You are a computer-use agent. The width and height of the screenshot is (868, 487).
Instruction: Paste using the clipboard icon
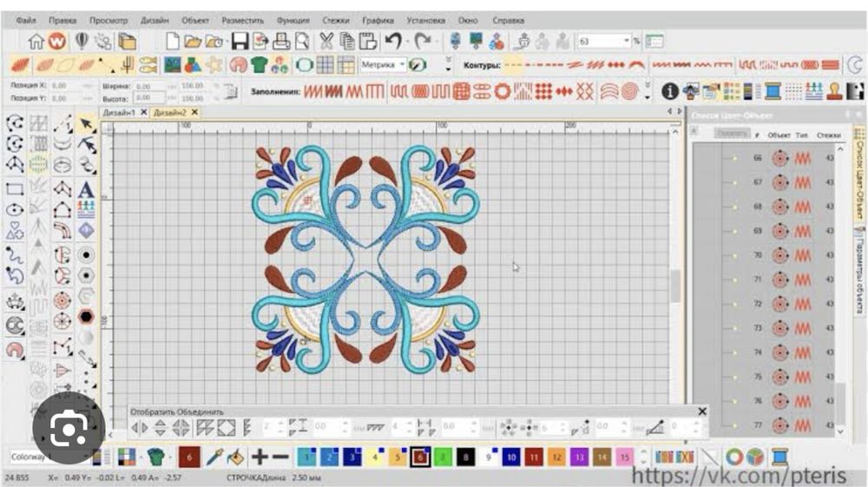[x=368, y=41]
